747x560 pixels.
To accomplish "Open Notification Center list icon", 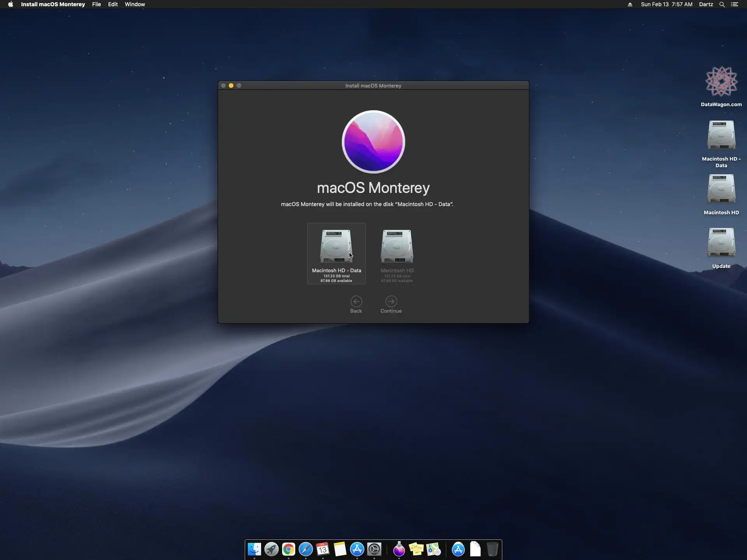I will (735, 4).
